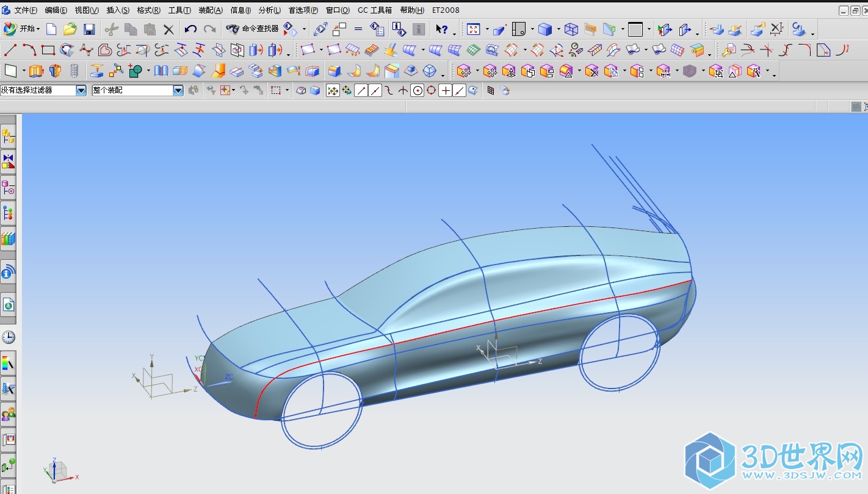Image resolution: width=868 pixels, height=494 pixels.
Task: Open the History clock sidebar tab
Action: click(x=8, y=337)
